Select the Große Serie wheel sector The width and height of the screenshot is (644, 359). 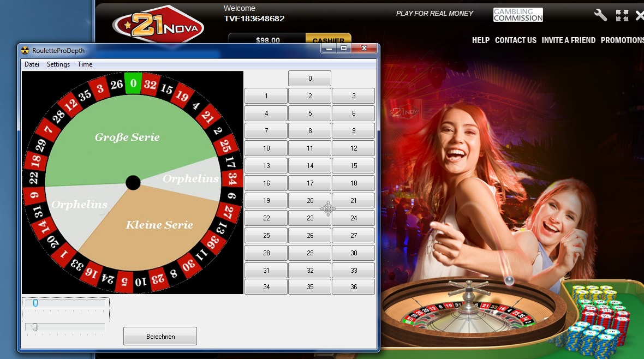(127, 137)
